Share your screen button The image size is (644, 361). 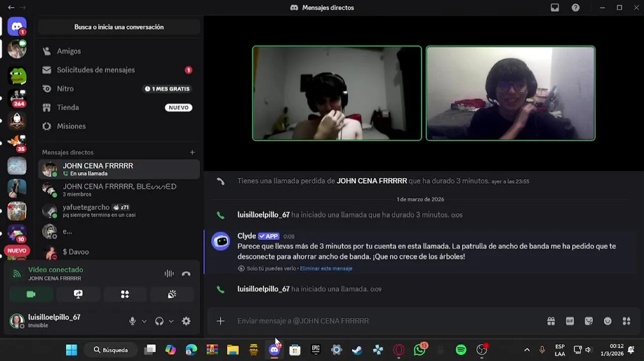pos(78,294)
